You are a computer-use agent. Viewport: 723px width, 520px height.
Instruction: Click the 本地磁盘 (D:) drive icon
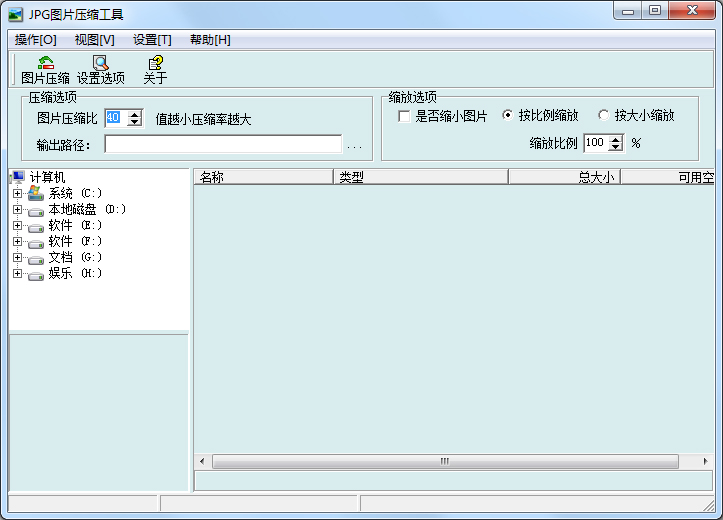coord(36,211)
